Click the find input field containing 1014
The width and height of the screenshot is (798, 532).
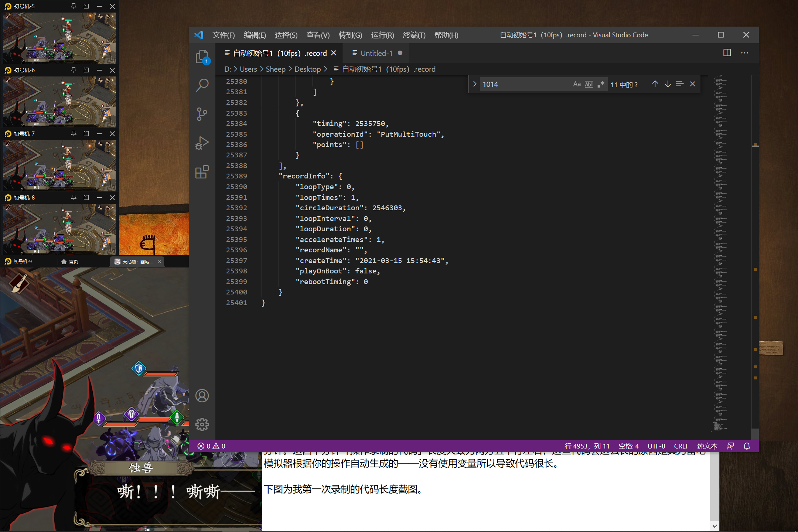tap(525, 84)
